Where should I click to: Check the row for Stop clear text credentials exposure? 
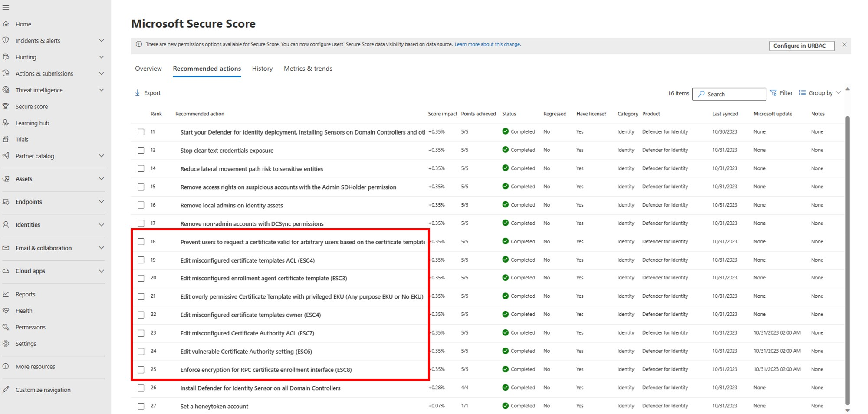click(x=141, y=150)
